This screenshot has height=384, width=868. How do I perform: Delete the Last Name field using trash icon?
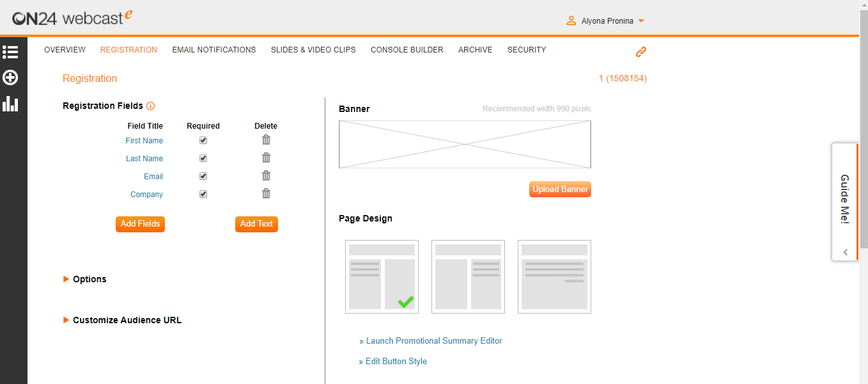click(x=266, y=158)
